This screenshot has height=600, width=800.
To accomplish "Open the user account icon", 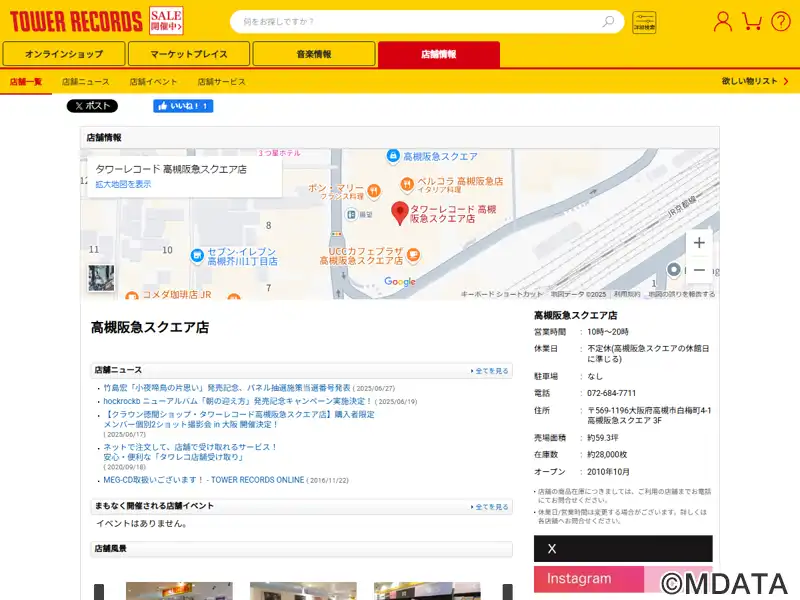I will click(722, 22).
